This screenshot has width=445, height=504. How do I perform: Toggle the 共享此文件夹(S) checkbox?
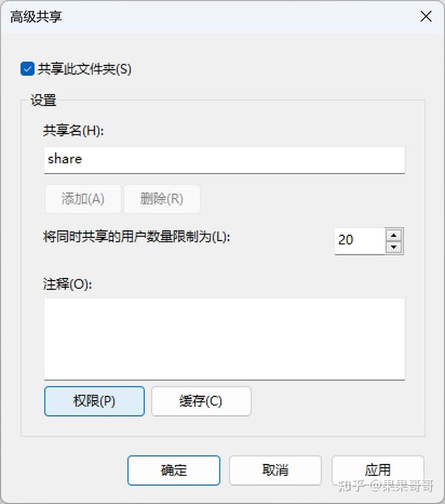coord(27,69)
